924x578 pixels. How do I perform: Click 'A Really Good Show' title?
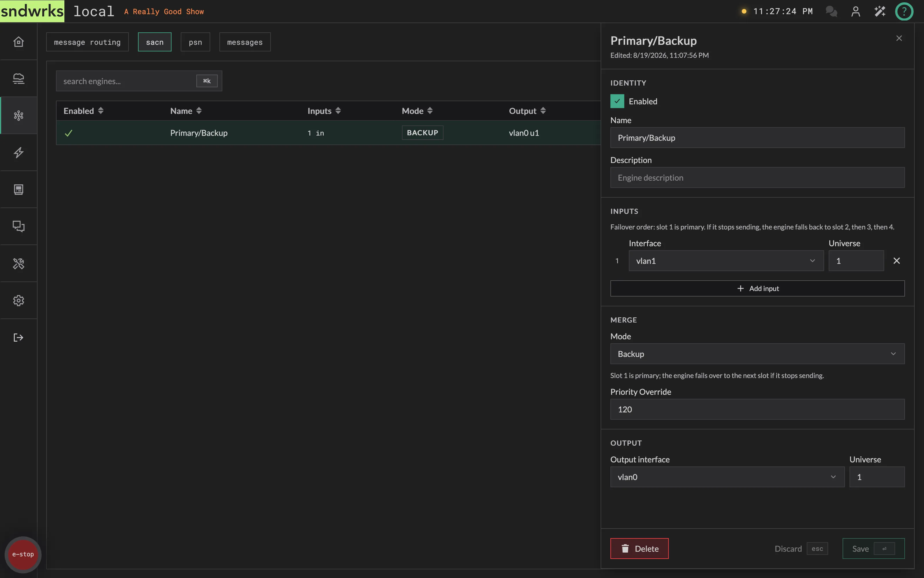point(164,12)
